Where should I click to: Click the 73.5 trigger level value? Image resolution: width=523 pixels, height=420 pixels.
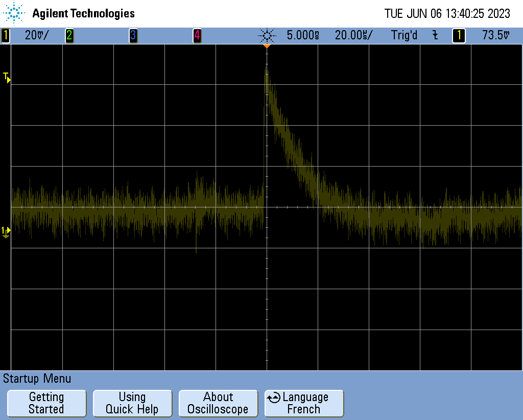click(495, 36)
